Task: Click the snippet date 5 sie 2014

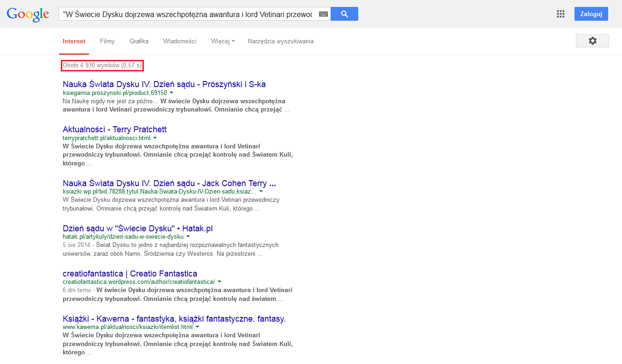Action: pos(77,245)
